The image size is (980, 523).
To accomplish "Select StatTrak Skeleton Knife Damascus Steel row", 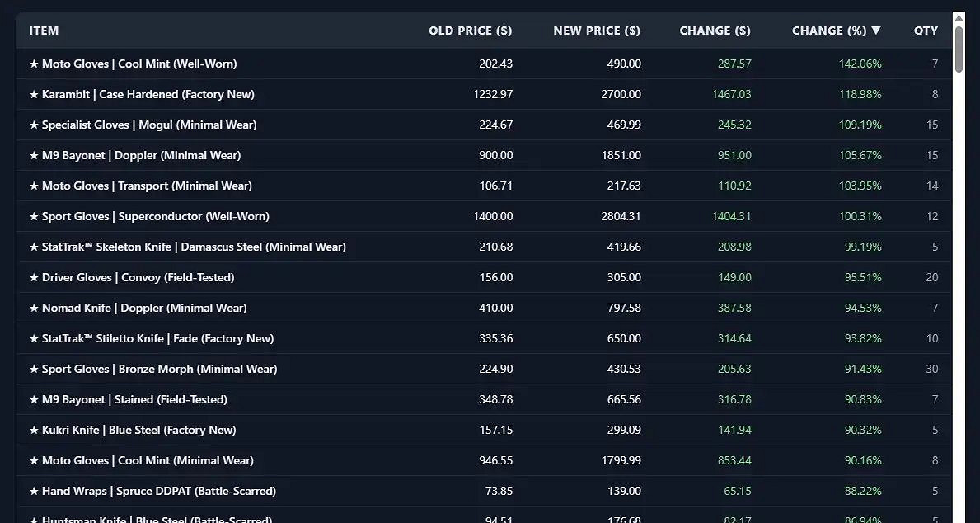I will click(187, 247).
